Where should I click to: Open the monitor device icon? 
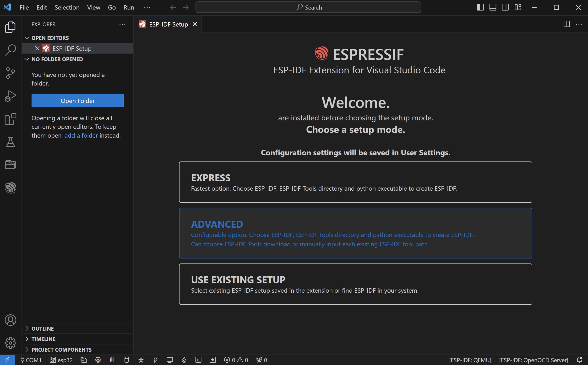tap(170, 360)
